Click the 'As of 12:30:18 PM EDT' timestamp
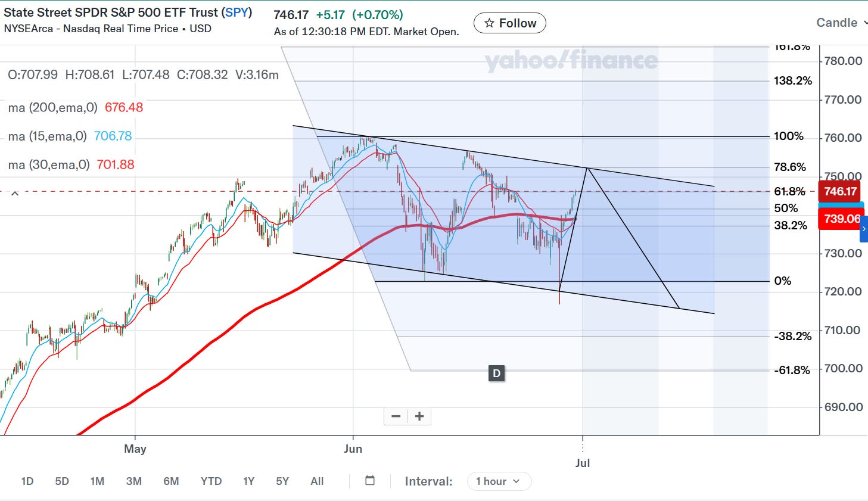Viewport: 868px width, 501px height. 366,32
